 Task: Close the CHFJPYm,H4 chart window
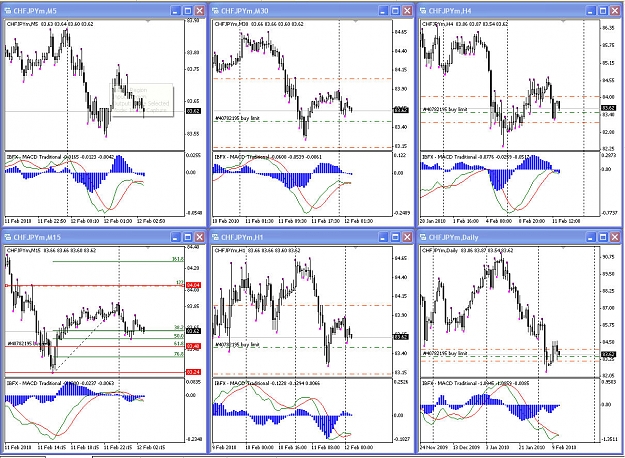tap(615, 11)
